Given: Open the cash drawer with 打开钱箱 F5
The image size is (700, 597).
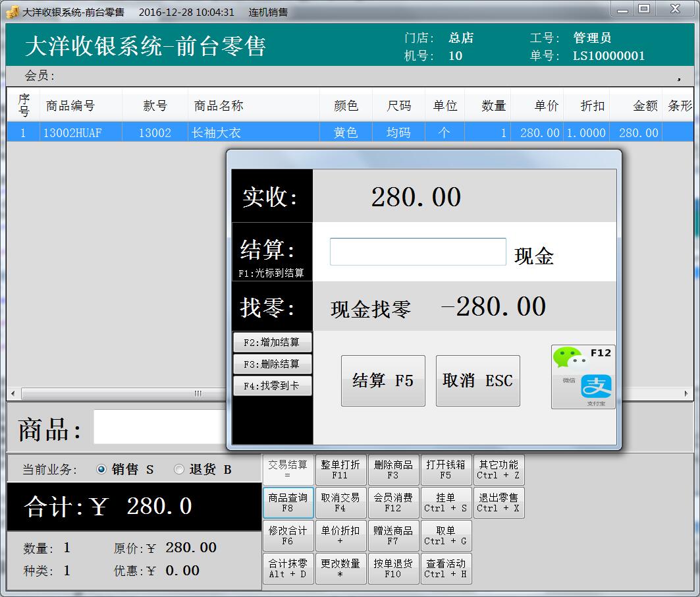Looking at the screenshot, I should coord(446,469).
